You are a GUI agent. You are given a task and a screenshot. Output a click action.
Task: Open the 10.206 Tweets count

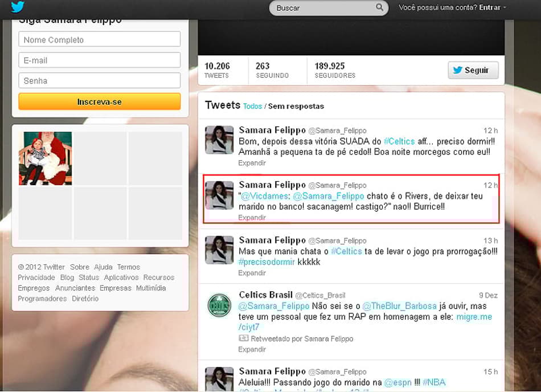(217, 70)
